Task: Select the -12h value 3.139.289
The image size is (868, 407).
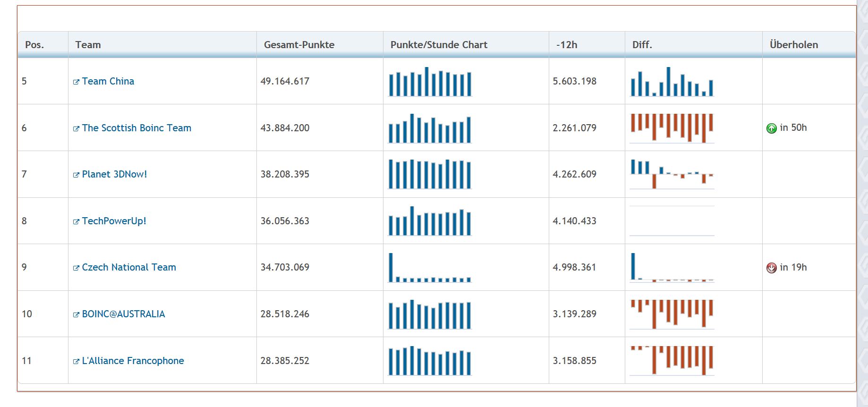Action: [x=574, y=314]
